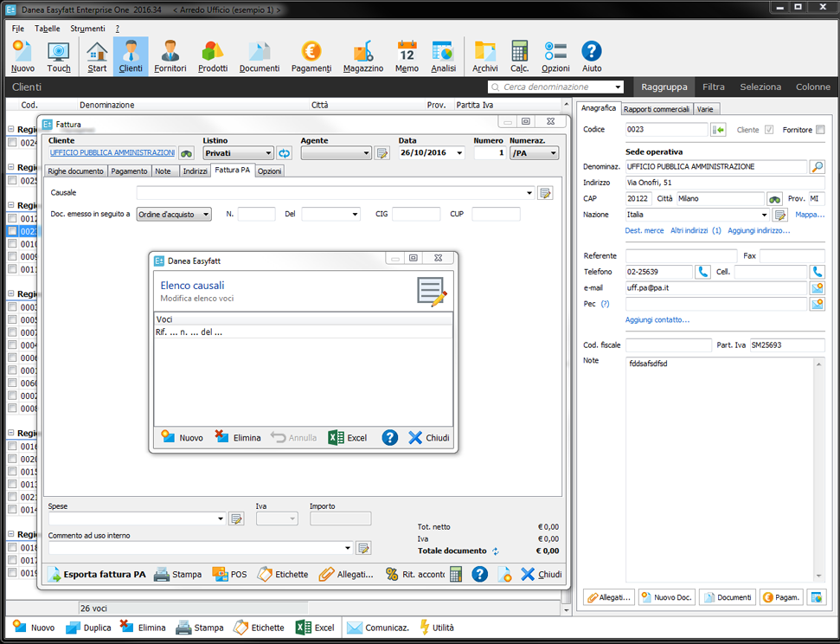Click binoculars search icon next to Cliente field

coord(186,153)
